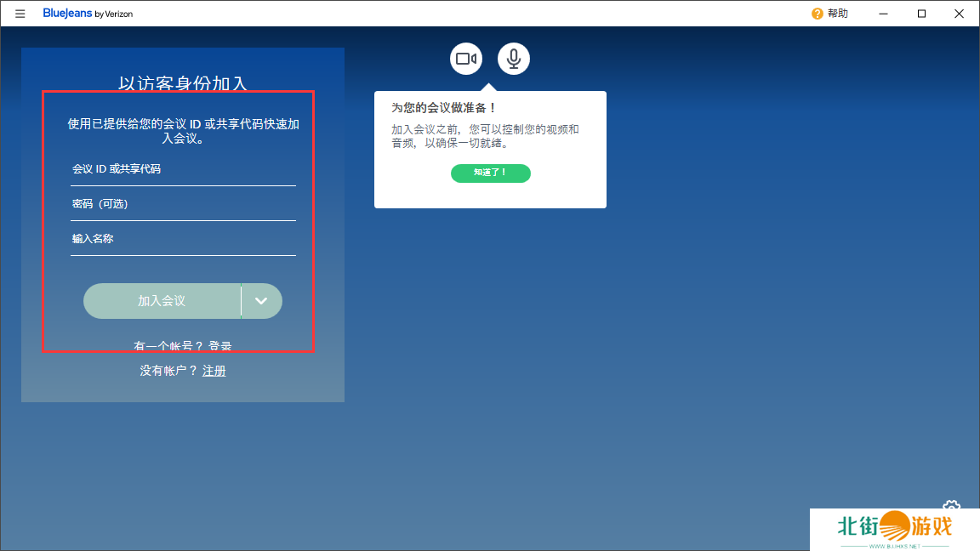Image resolution: width=980 pixels, height=551 pixels.
Task: Click the BlueJeans by Verizon logo
Action: 88,14
